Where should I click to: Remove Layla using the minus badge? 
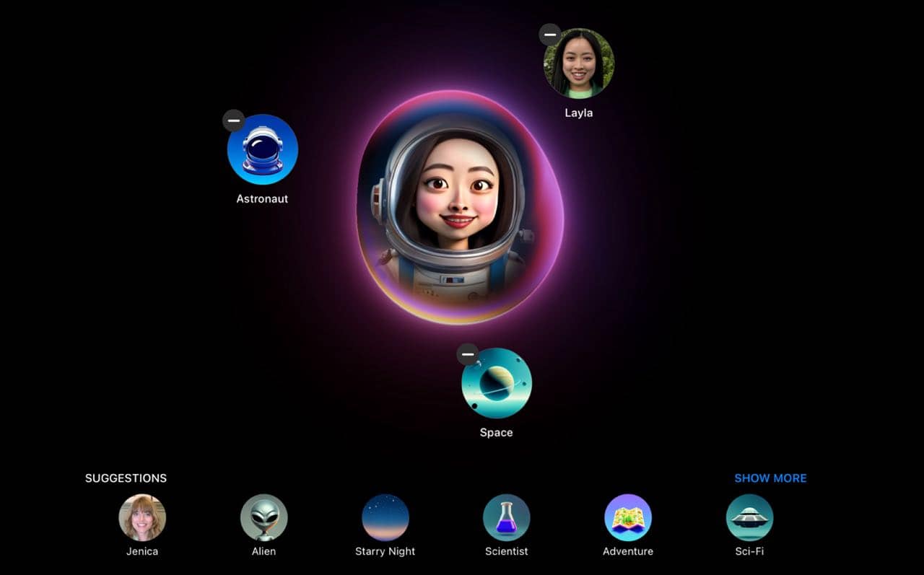point(550,34)
